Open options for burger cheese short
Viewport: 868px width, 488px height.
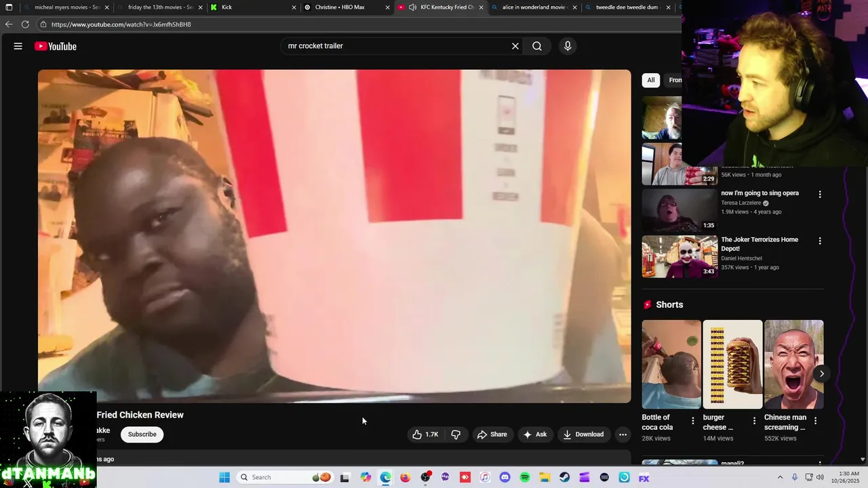tap(754, 421)
